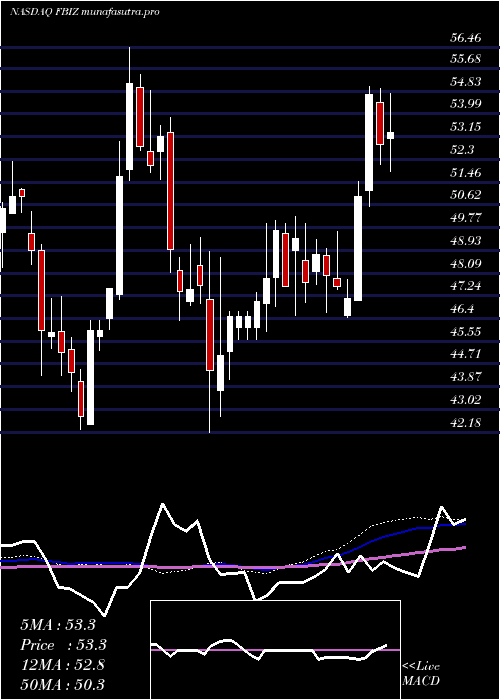Image resolution: width=500 pixels, height=700 pixels.
Task: Click the 44.71 price axis label
Action: tap(465, 354)
